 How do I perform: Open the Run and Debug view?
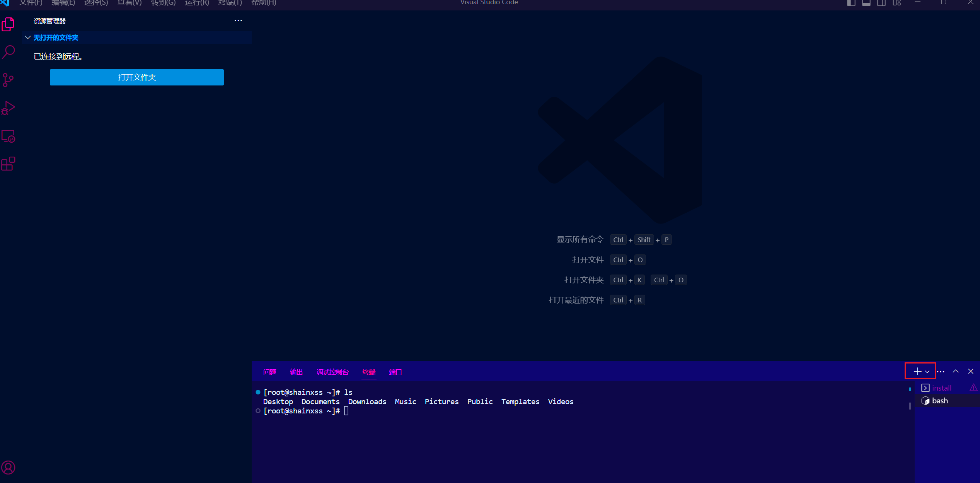pos(8,108)
